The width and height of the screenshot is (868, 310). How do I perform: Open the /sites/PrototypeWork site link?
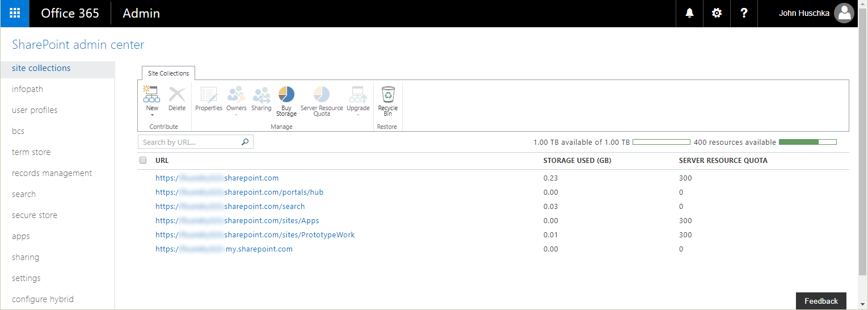pyautogui.click(x=255, y=235)
